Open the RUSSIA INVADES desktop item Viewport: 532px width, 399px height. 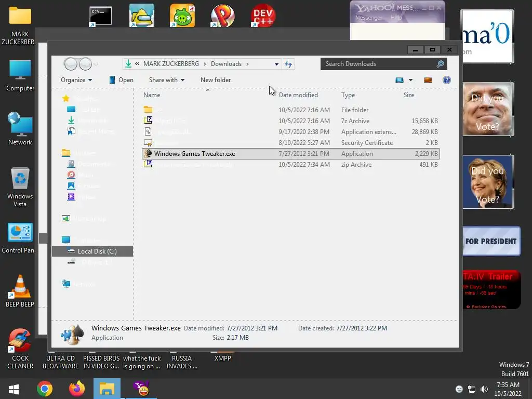pyautogui.click(x=182, y=362)
